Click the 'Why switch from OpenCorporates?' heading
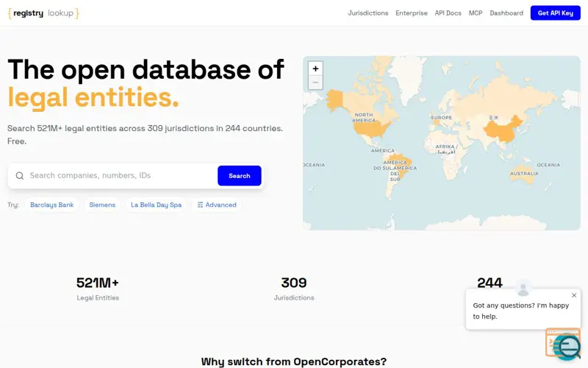This screenshot has height=368, width=588. point(293,361)
